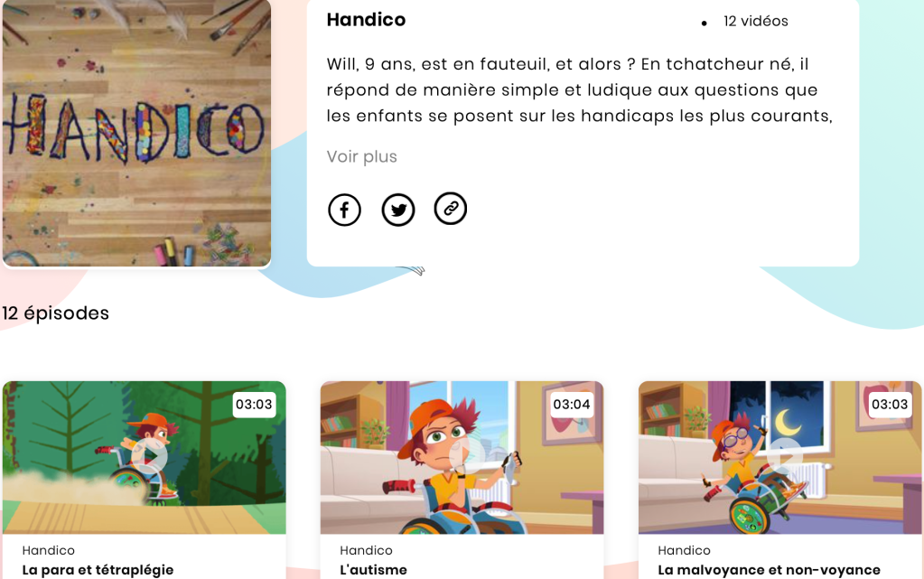
Task: Click the Handico heading
Action: (366, 20)
